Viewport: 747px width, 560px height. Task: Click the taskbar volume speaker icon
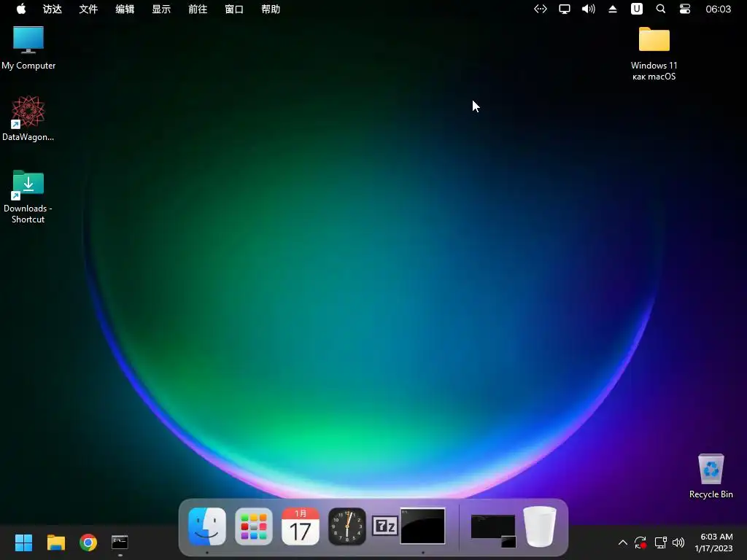pos(678,542)
